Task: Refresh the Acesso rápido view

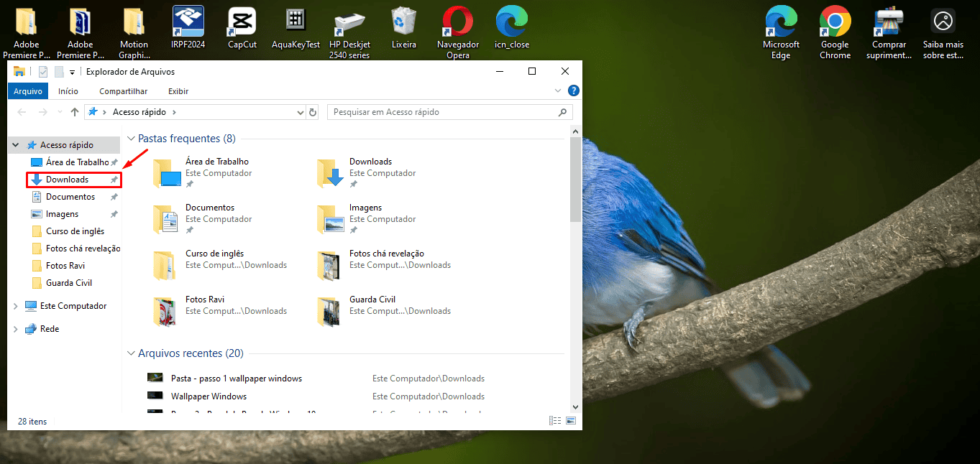Action: 313,112
